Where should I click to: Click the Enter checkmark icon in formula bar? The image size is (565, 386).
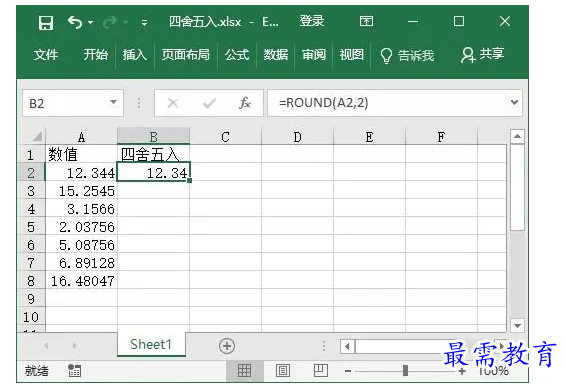(x=209, y=104)
